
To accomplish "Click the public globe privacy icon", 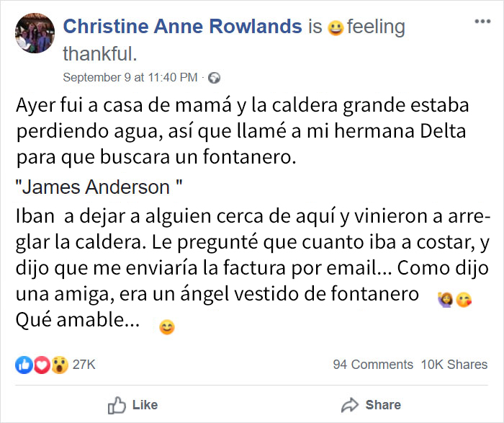I will (214, 78).
